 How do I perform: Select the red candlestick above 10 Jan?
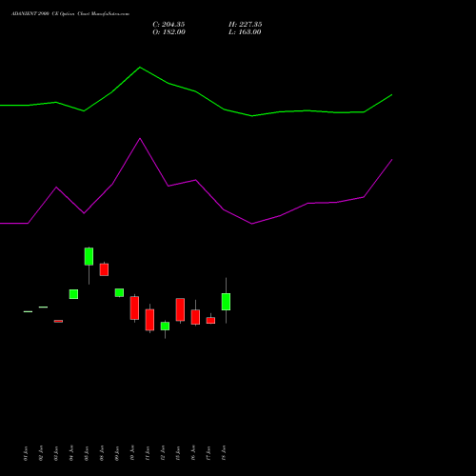coord(134,307)
